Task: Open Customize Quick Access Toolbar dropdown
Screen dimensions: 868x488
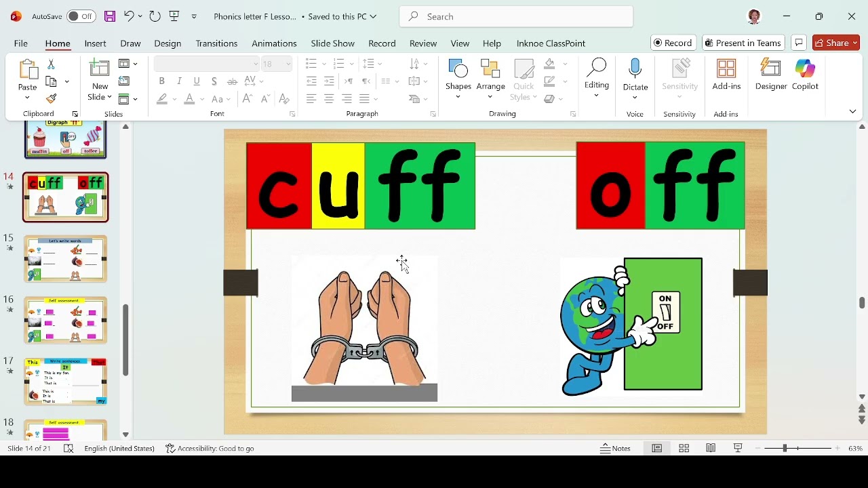Action: point(194,16)
